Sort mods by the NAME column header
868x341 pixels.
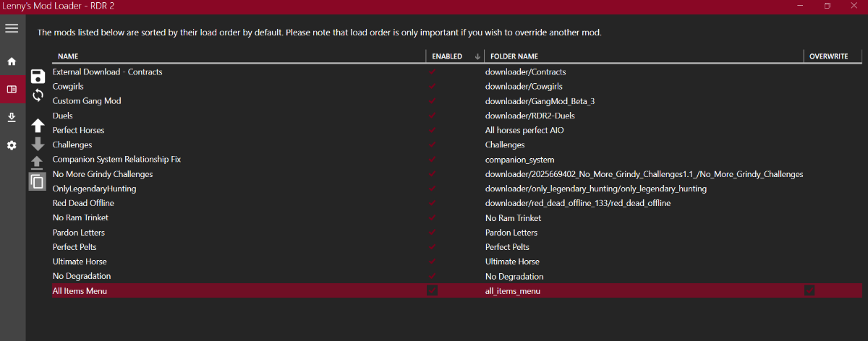(x=68, y=56)
